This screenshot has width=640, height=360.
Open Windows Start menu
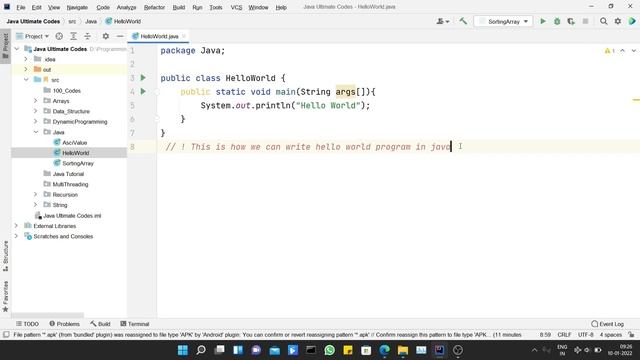point(182,350)
